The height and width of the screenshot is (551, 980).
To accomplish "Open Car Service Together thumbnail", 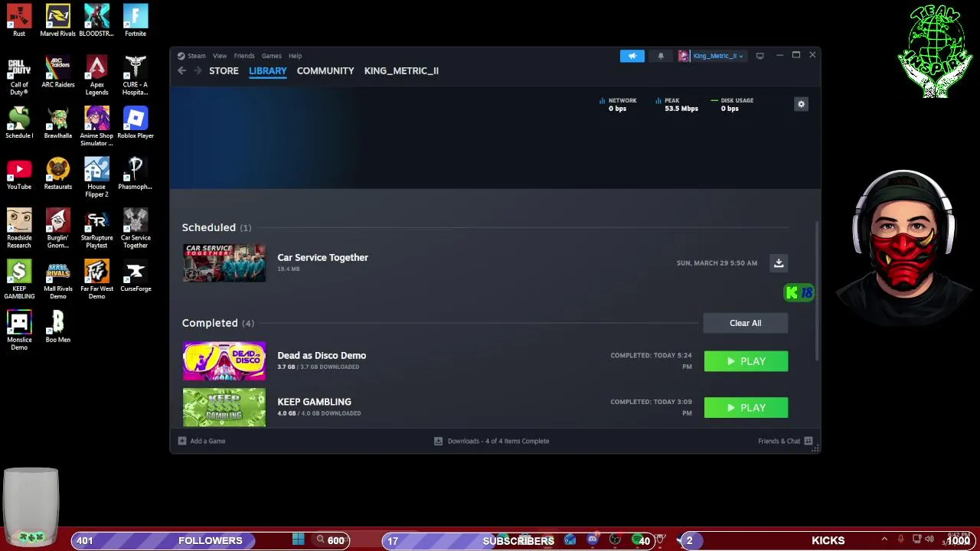I will [224, 263].
